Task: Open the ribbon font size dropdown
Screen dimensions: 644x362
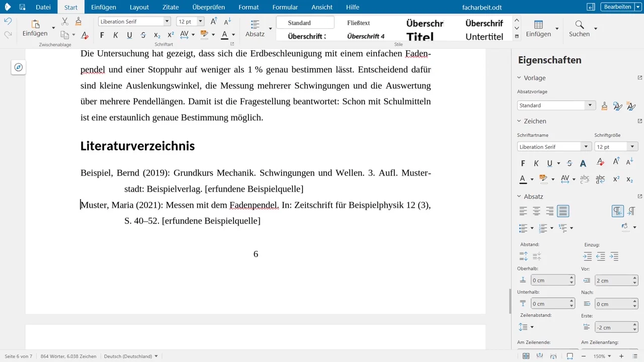Action: [x=200, y=21]
